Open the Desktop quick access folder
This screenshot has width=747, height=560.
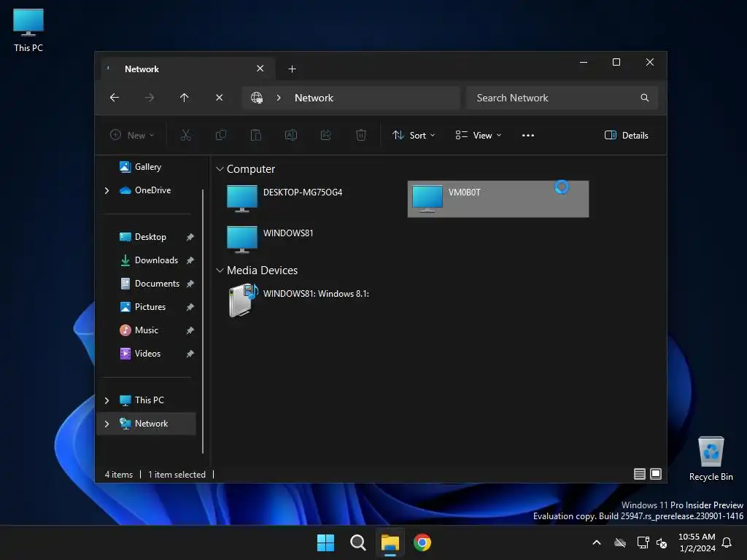143,237
